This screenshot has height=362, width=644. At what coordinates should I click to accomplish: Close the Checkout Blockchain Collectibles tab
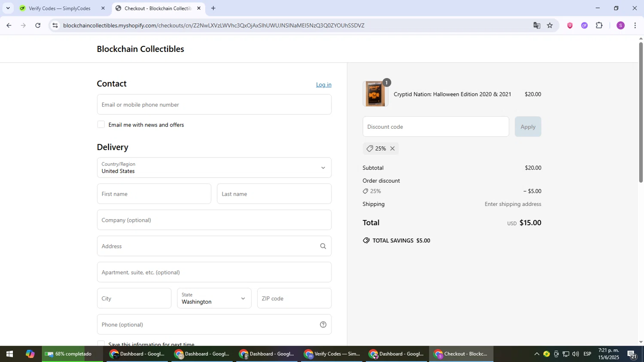click(199, 8)
